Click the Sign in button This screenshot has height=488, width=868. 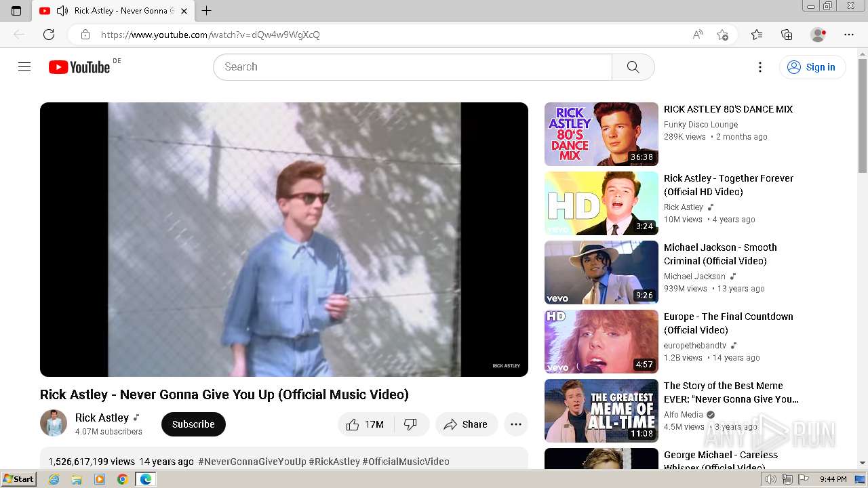click(x=812, y=66)
